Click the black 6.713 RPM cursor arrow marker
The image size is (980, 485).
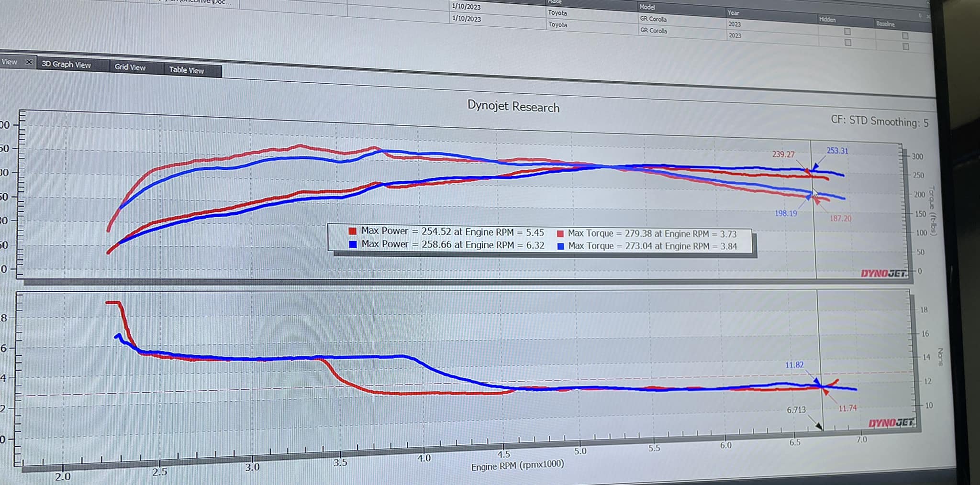point(819,426)
